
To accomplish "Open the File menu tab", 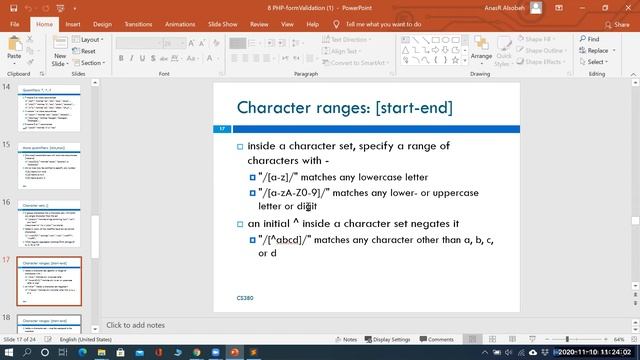I will point(15,24).
